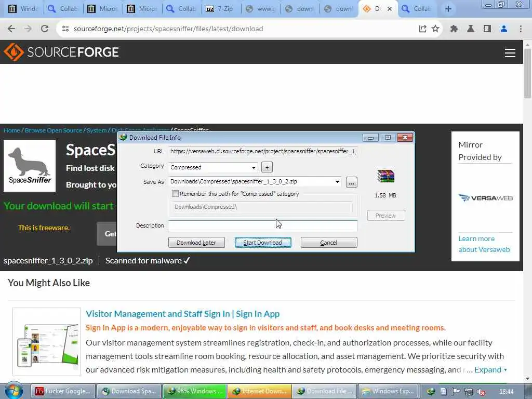Click the Windows Start orb

(x=14, y=391)
